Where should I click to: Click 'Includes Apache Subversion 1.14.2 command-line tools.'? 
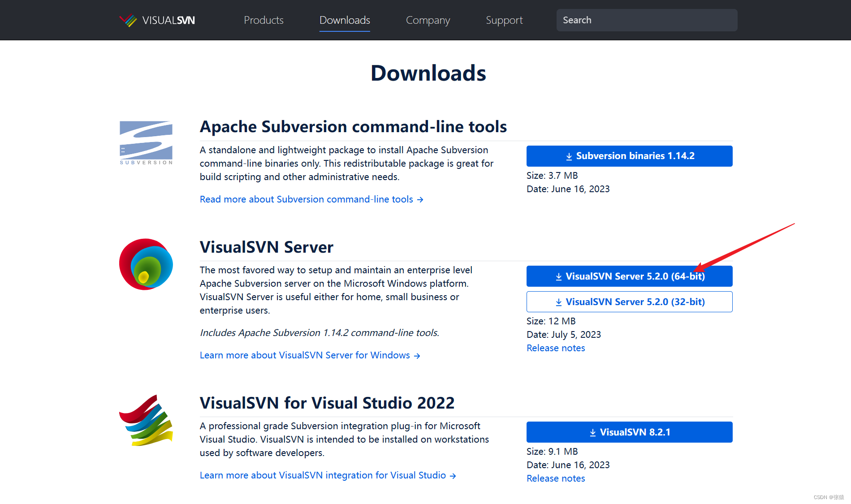[x=320, y=333]
